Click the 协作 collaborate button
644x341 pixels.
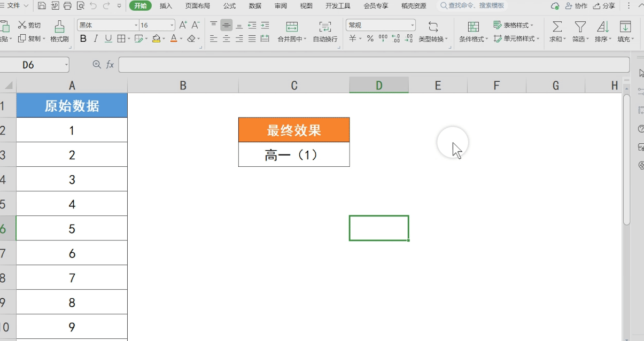(576, 6)
